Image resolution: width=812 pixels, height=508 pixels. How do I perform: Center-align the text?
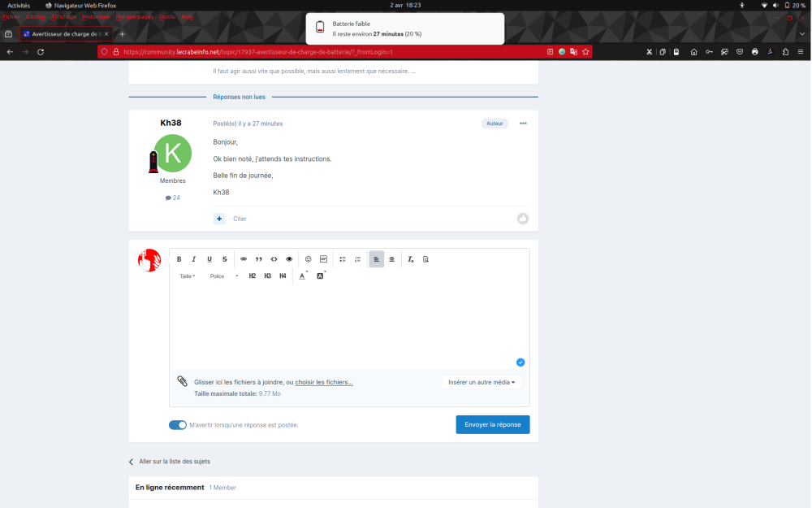[x=392, y=259]
